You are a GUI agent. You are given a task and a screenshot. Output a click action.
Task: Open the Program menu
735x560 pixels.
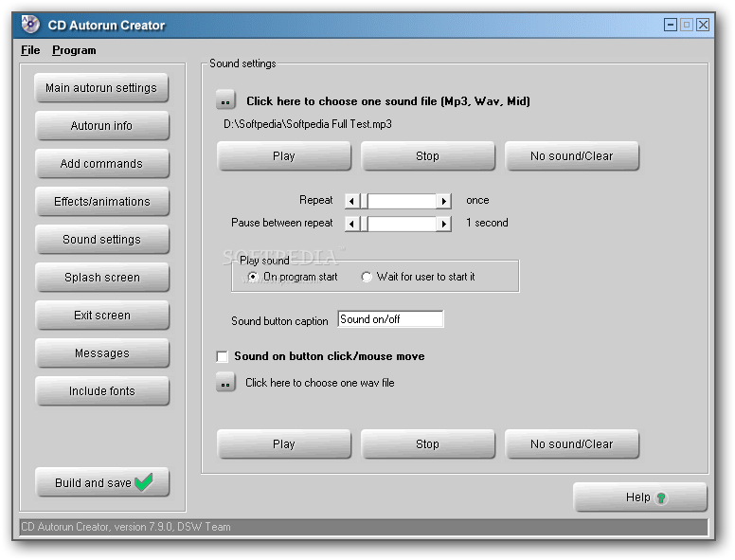point(74,49)
